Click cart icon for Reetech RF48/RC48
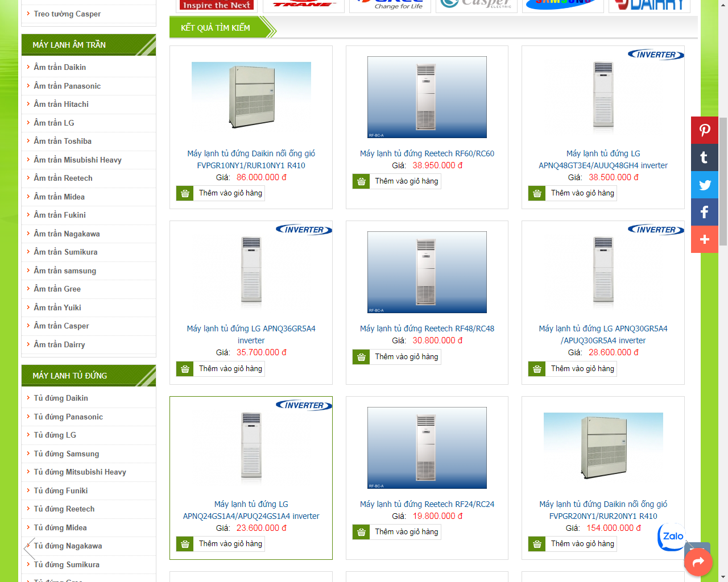This screenshot has height=582, width=728. pyautogui.click(x=361, y=357)
